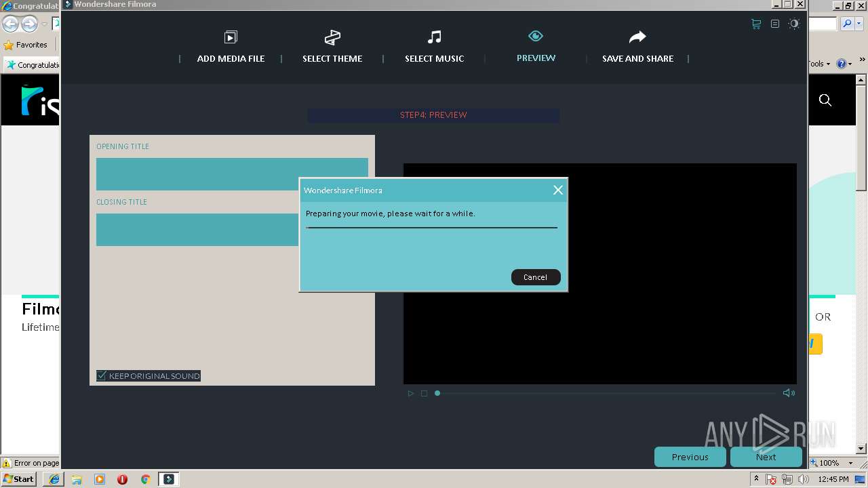Open the Select Theme step
Screen dimensions: 868x488
(332, 46)
